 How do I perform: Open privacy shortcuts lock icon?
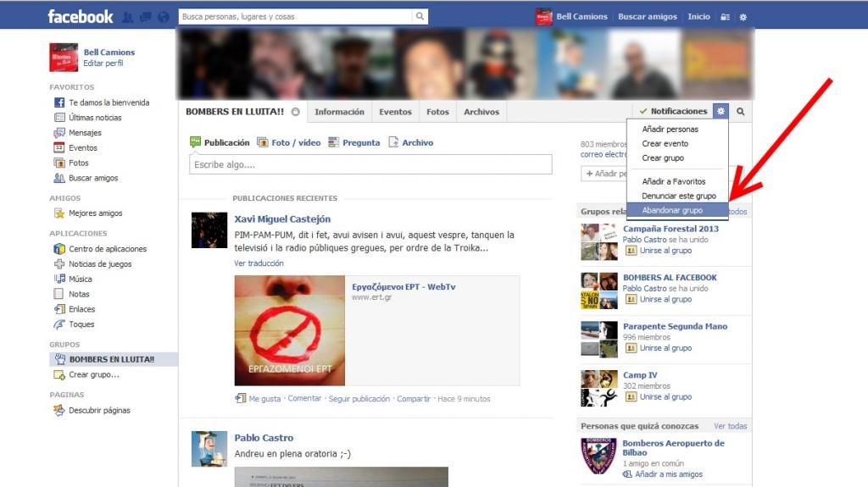coord(726,17)
